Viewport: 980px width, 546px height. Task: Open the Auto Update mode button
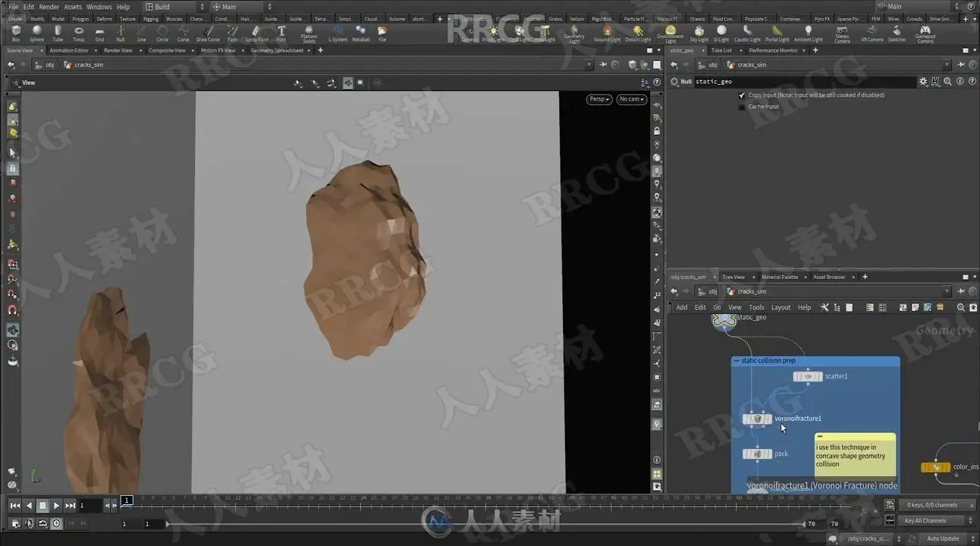pos(944,538)
